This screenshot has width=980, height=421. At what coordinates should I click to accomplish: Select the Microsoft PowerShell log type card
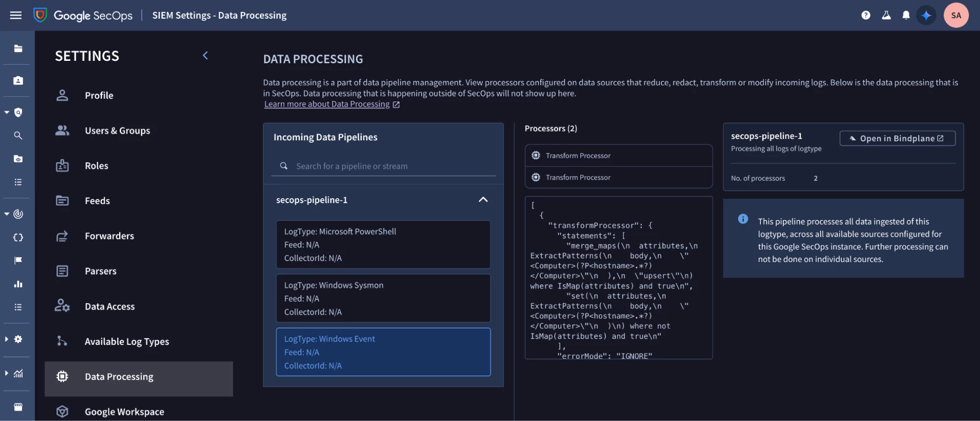pyautogui.click(x=383, y=244)
